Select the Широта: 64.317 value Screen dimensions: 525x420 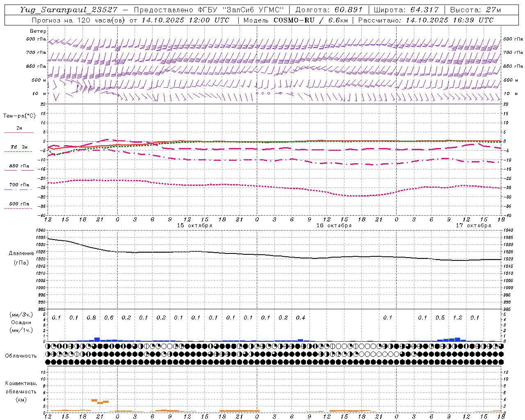406,10
